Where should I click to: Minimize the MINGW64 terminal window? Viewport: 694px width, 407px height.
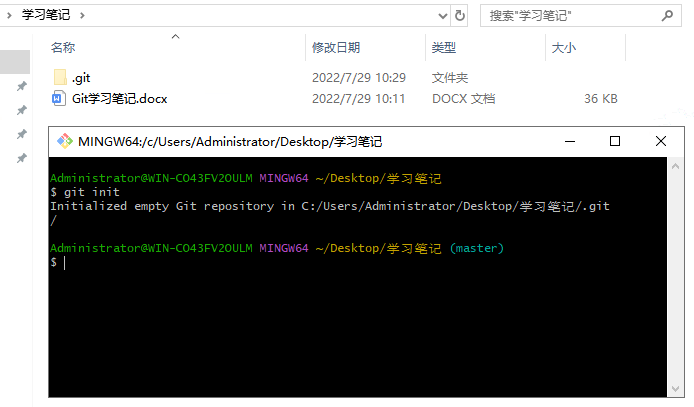coord(570,142)
